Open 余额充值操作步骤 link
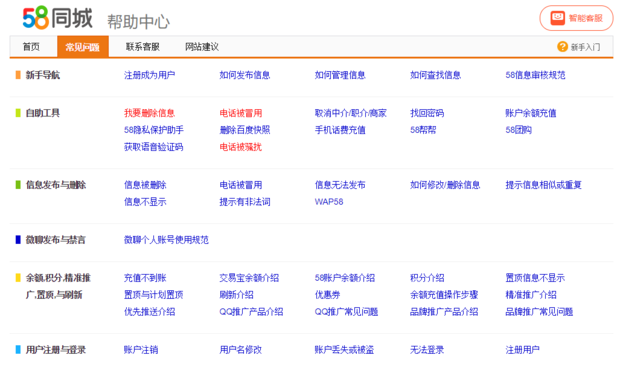 (444, 295)
